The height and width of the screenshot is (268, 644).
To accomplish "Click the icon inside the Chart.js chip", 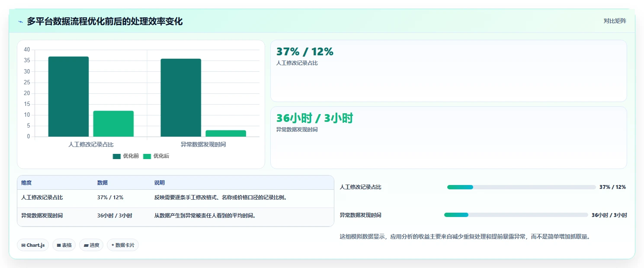I will (x=23, y=245).
